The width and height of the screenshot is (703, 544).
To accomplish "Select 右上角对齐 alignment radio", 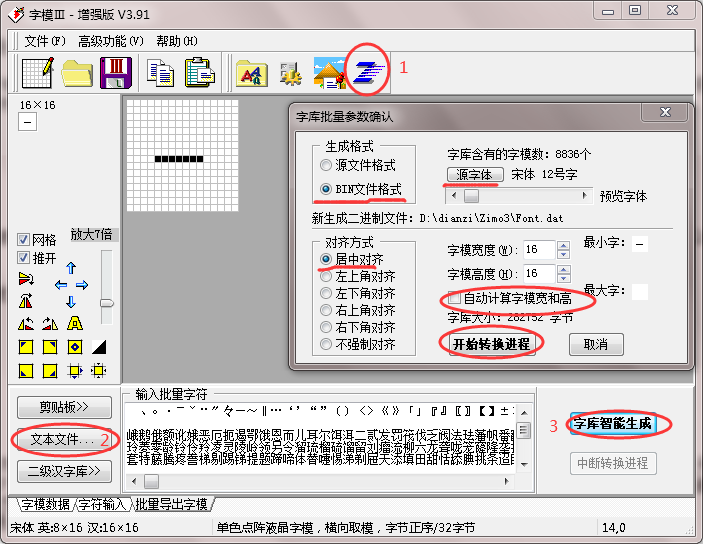I will 326,310.
